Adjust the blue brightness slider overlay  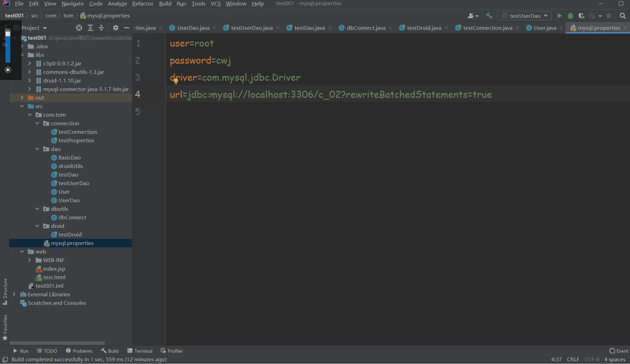click(x=8, y=46)
